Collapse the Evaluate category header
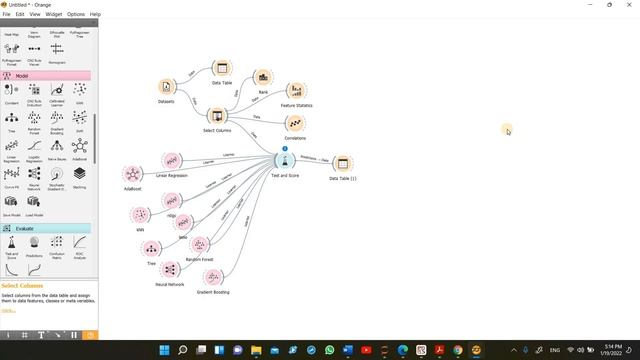640x360 pixels. tap(46, 229)
